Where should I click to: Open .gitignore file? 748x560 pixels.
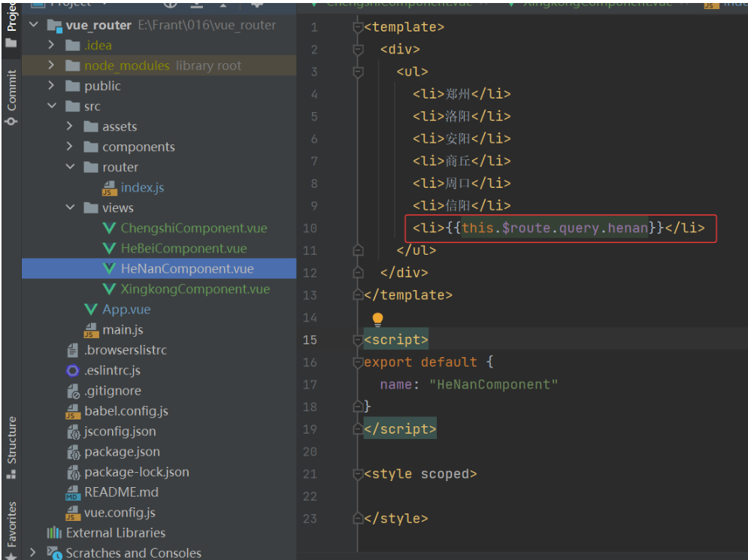coord(113,391)
